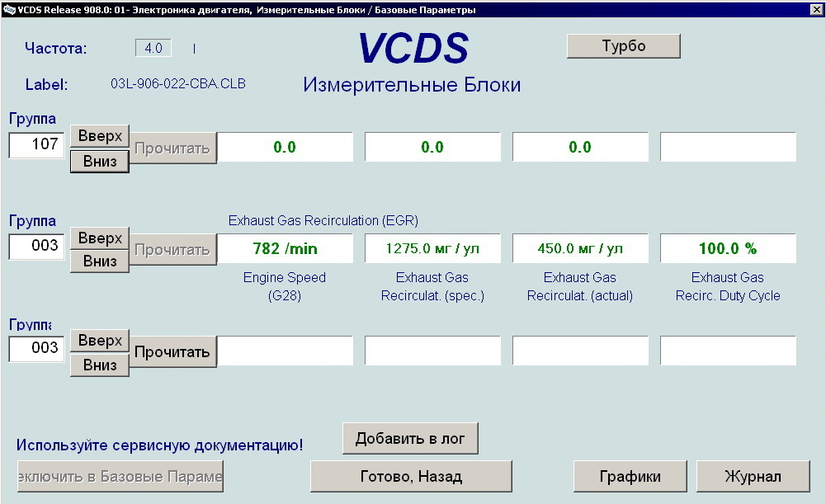Close the VCDS window
826x504 pixels.
(x=816, y=9)
